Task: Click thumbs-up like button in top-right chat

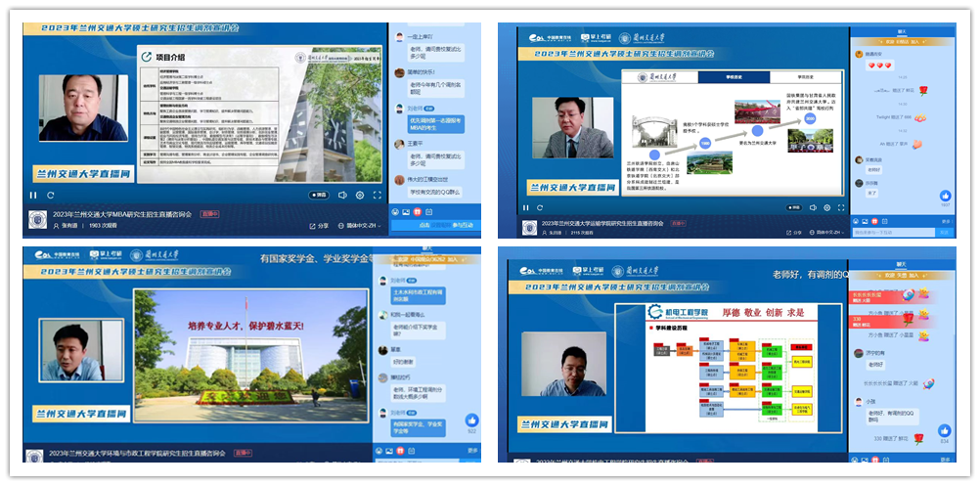Action: 945,195
